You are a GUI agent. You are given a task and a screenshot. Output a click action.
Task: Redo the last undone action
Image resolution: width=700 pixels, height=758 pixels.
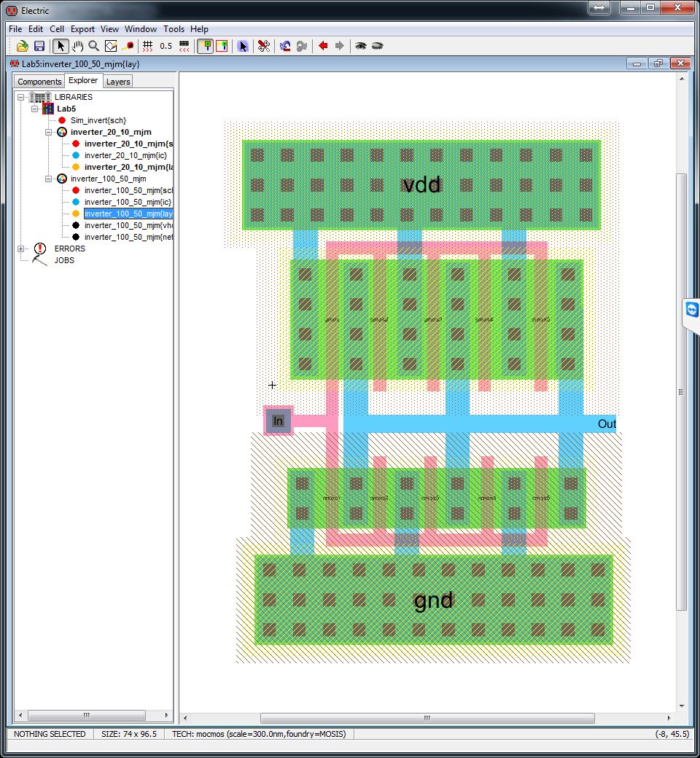[301, 45]
